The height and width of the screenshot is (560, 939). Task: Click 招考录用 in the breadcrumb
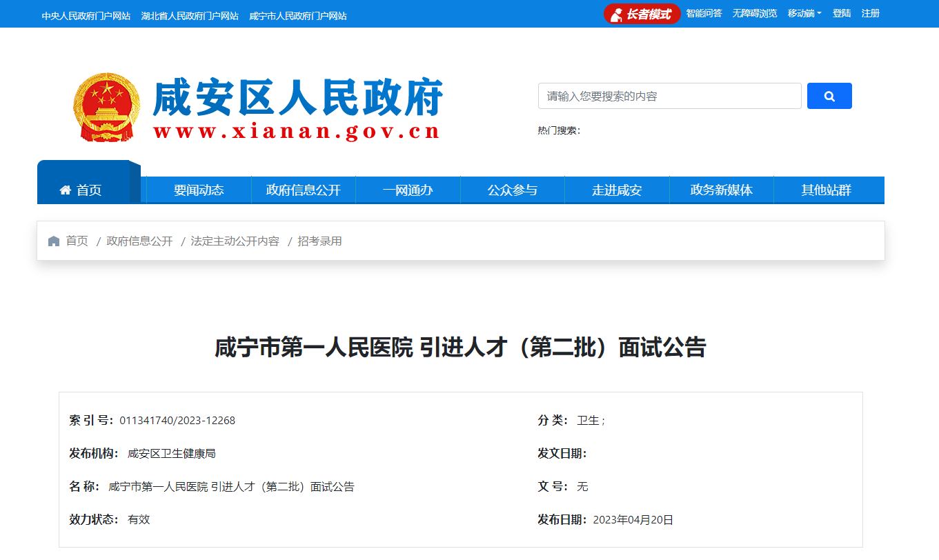pos(320,241)
